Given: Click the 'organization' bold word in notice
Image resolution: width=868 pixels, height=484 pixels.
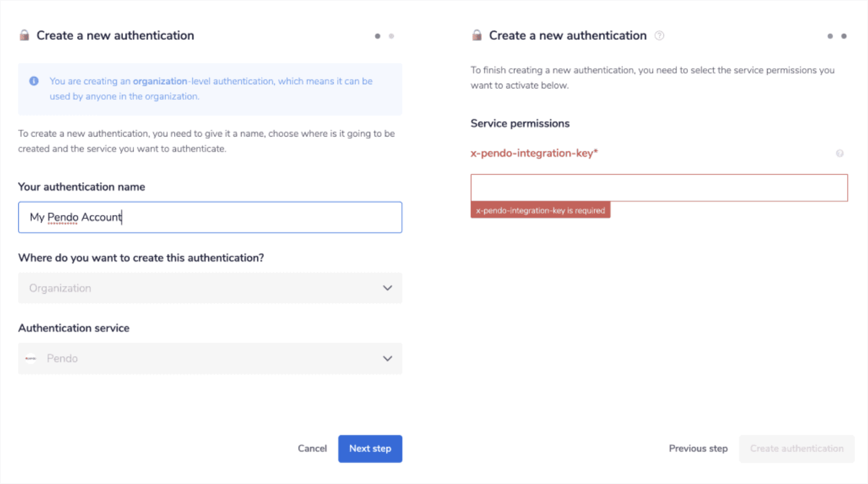Looking at the screenshot, I should click(x=160, y=81).
